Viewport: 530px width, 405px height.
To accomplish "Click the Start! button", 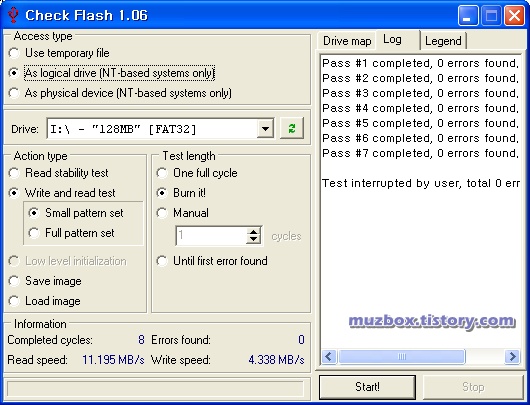I will pyautogui.click(x=367, y=387).
